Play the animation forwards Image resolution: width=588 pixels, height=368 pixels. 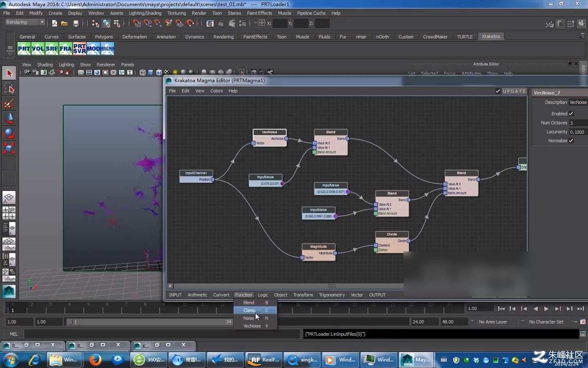[546, 309]
